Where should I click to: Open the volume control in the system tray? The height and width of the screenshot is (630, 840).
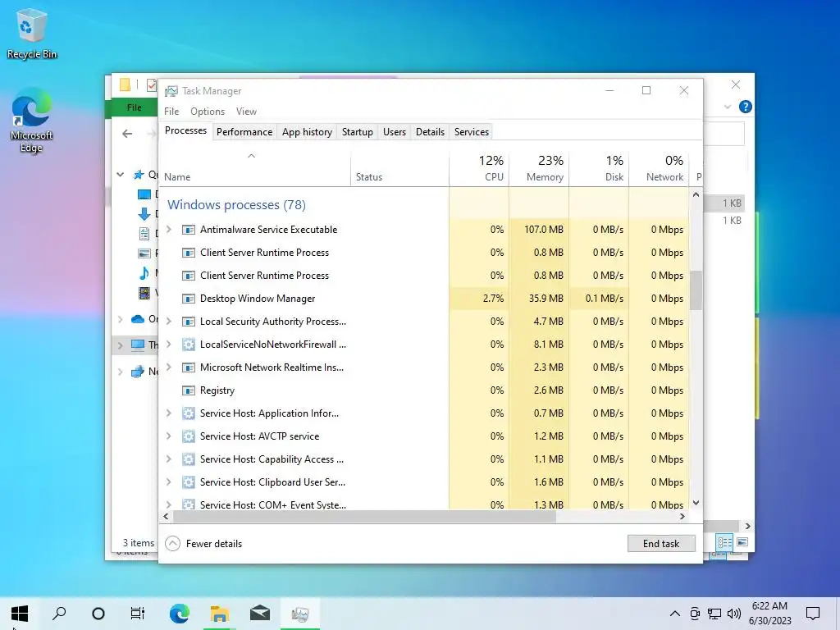(x=734, y=614)
